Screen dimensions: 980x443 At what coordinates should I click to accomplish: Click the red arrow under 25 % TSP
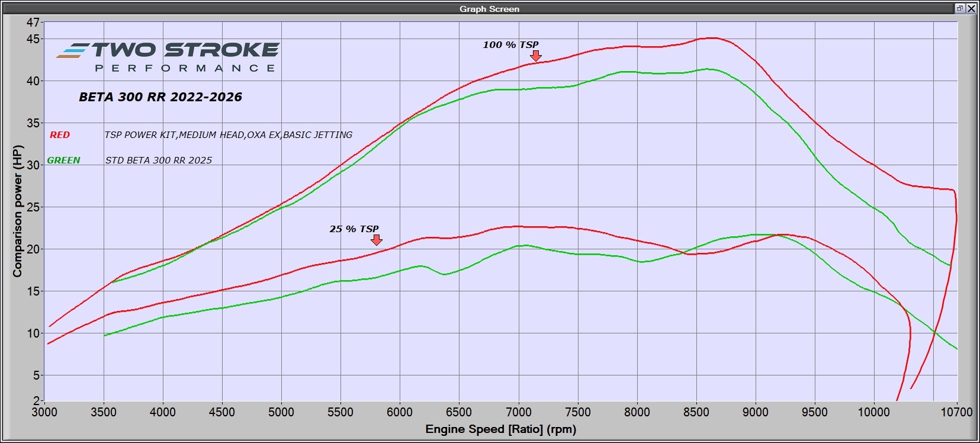376,240
